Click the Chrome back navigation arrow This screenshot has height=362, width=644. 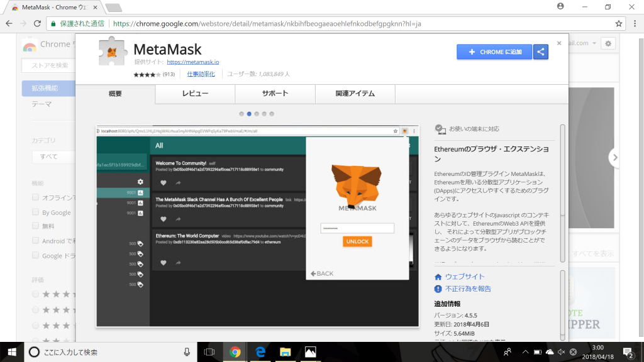[x=9, y=24]
